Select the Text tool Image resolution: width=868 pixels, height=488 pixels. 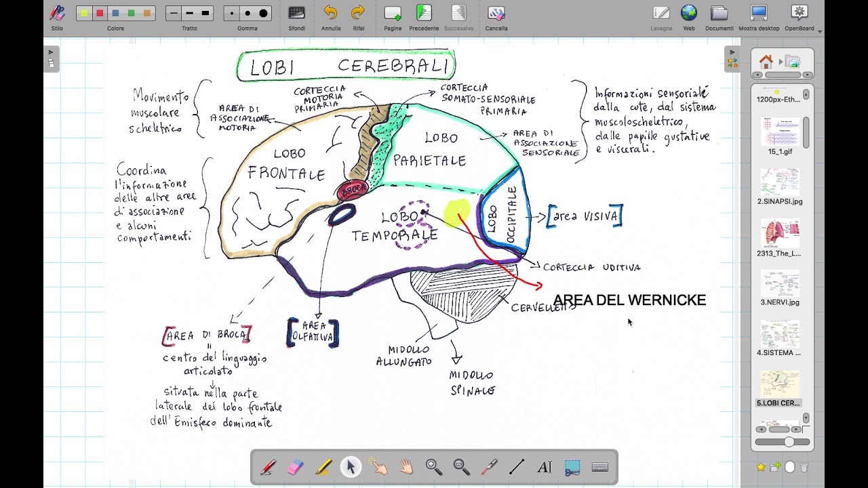click(x=545, y=467)
